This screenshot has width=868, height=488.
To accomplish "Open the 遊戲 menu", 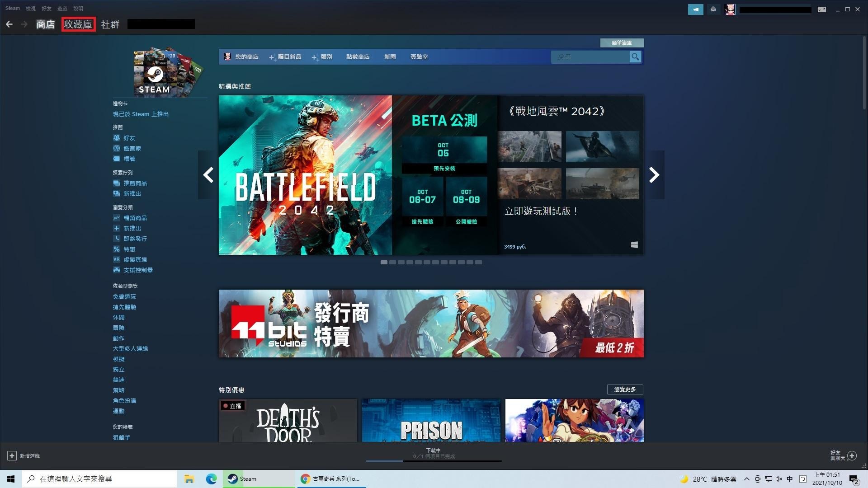I will coord(62,9).
